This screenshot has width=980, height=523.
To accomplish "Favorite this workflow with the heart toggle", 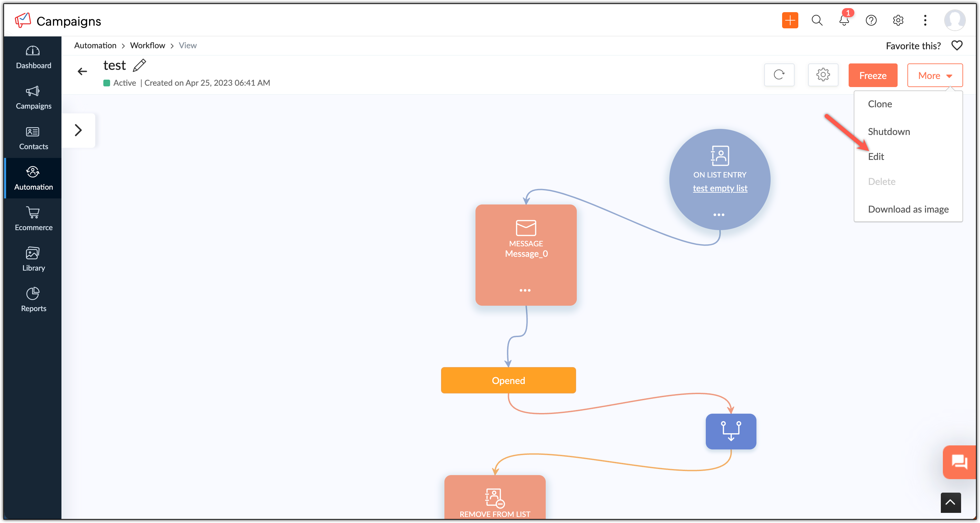I will point(957,45).
